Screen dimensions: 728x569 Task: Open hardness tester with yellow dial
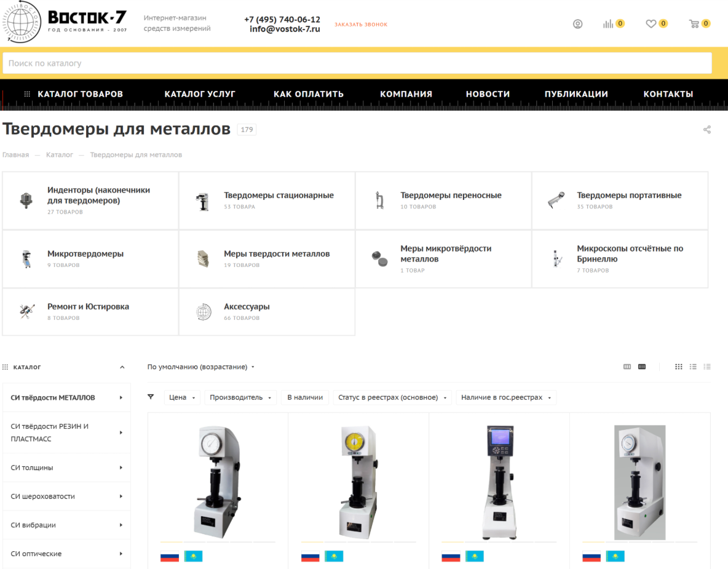coord(358,483)
